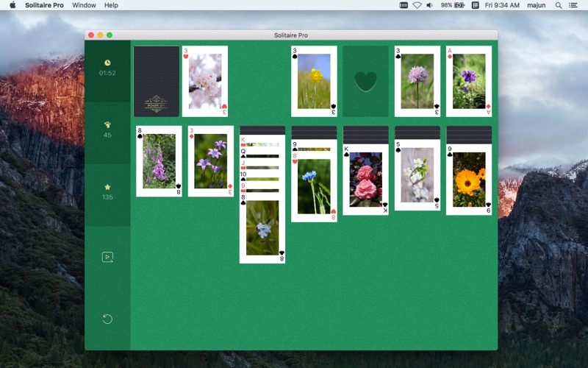Select the 9 of hearts in stack
This screenshot has width=588, height=368.
(262, 187)
